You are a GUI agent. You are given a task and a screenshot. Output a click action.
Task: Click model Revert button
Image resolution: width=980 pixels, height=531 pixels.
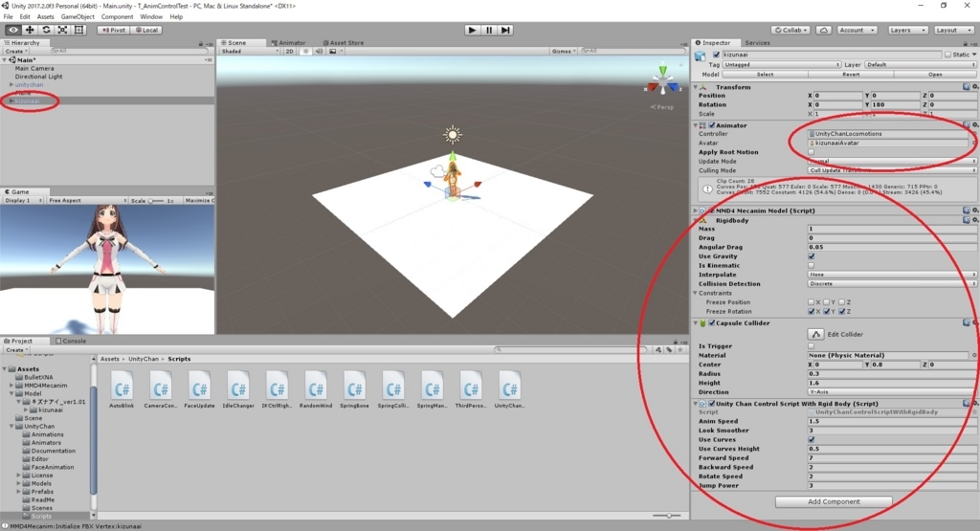(x=851, y=75)
